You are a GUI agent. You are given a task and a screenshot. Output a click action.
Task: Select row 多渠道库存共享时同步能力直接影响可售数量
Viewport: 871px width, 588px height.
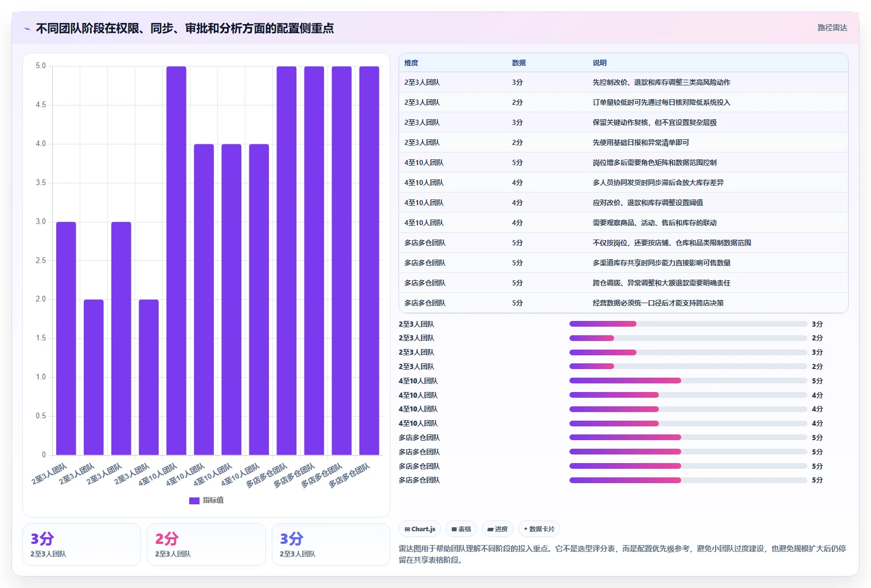coord(623,263)
